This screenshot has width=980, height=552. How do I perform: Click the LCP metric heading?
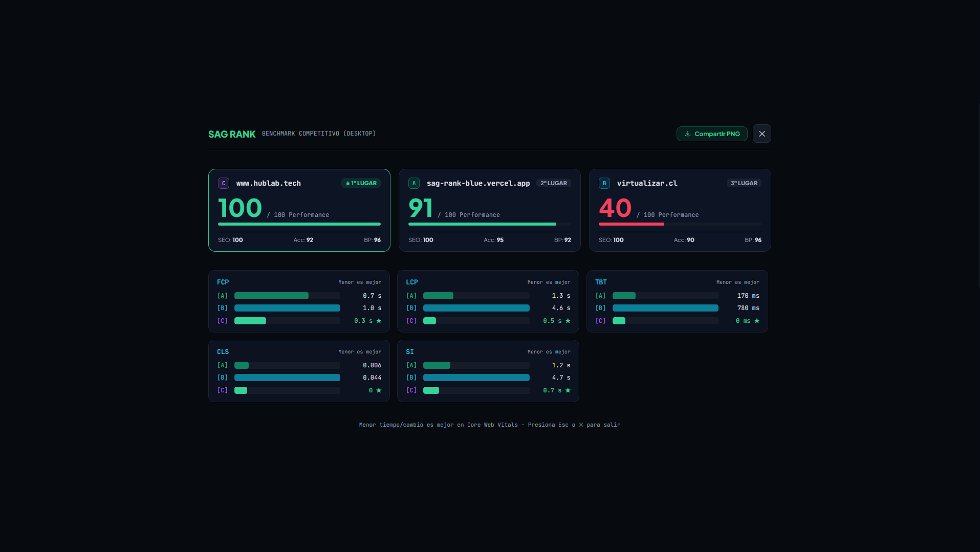(x=412, y=282)
